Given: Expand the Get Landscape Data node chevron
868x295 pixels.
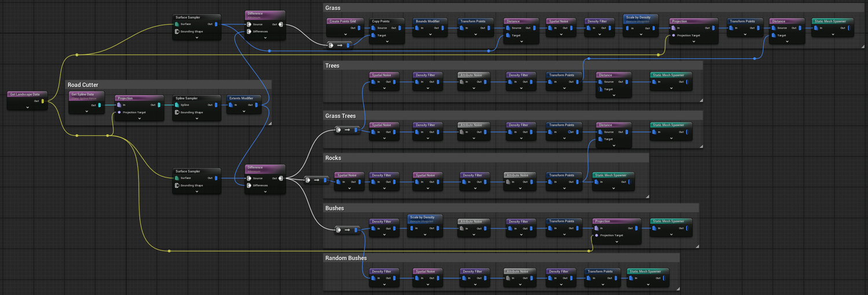Looking at the screenshot, I should pos(27,107).
